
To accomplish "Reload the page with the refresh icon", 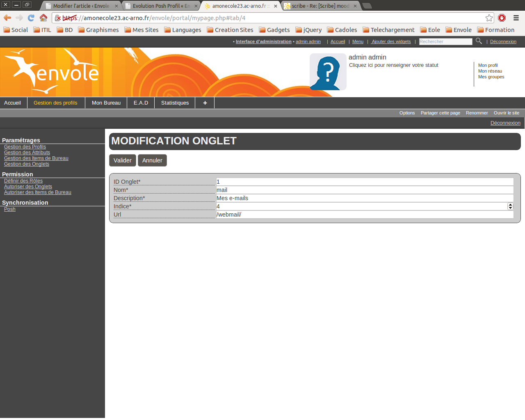I will point(31,18).
